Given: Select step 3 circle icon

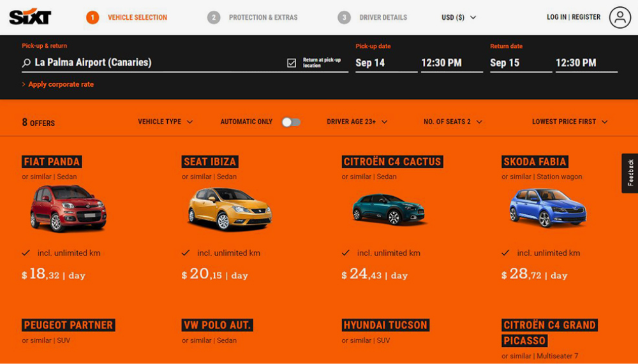Looking at the screenshot, I should pyautogui.click(x=345, y=17).
